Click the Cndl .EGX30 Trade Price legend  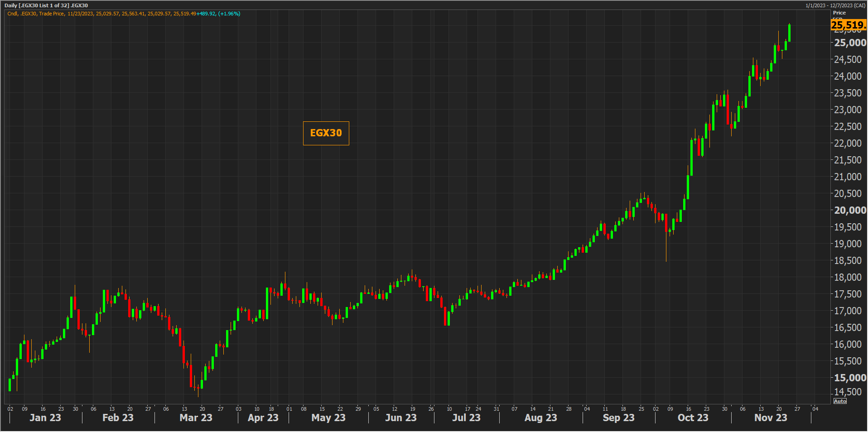pyautogui.click(x=36, y=14)
